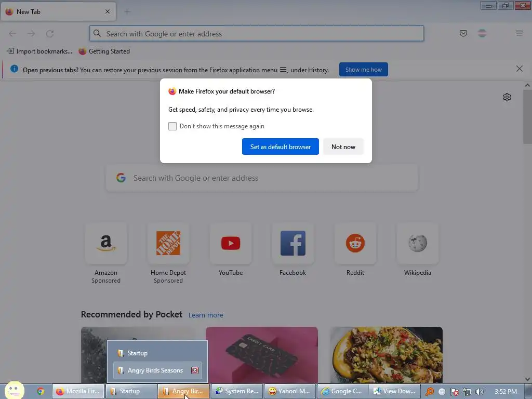
Task: Switch to Startup taskbar button
Action: [x=131, y=391]
